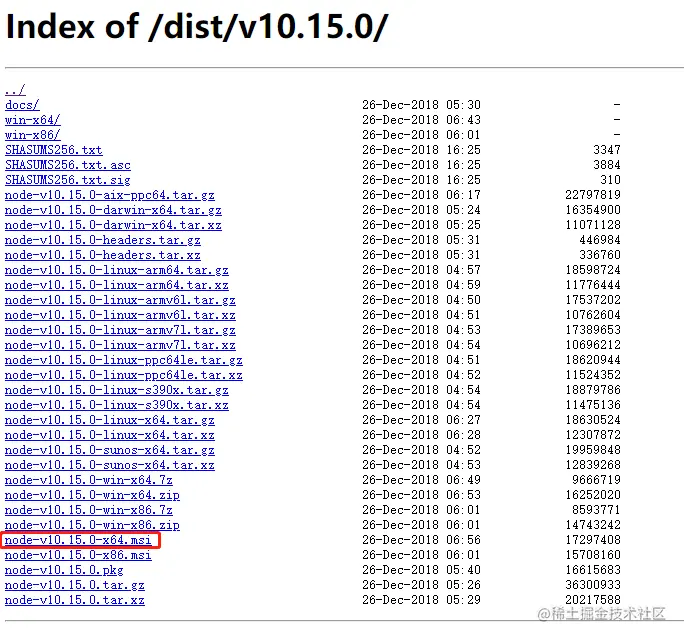Image resolution: width=684 pixels, height=640 pixels.
Task: Select node-v10.15.0-linux-armv6l.tar.xz link
Action: point(120,315)
